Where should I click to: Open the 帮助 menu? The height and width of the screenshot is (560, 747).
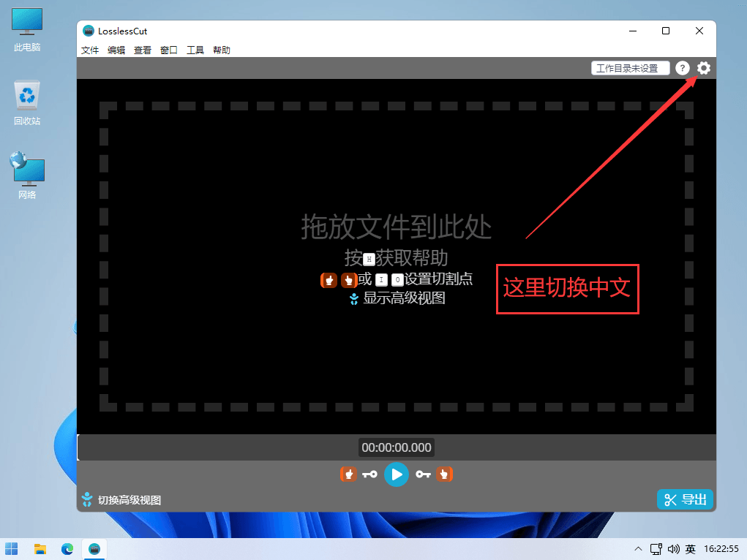(x=222, y=50)
